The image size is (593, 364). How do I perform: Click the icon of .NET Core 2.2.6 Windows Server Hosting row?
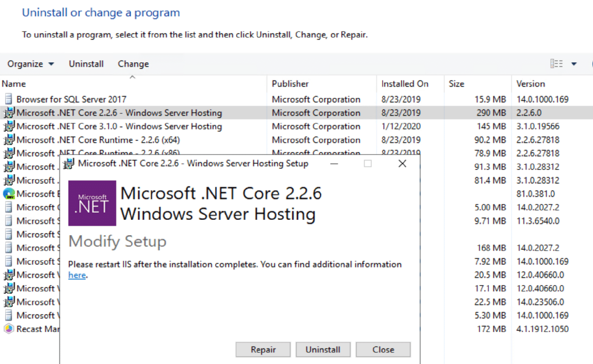click(9, 112)
